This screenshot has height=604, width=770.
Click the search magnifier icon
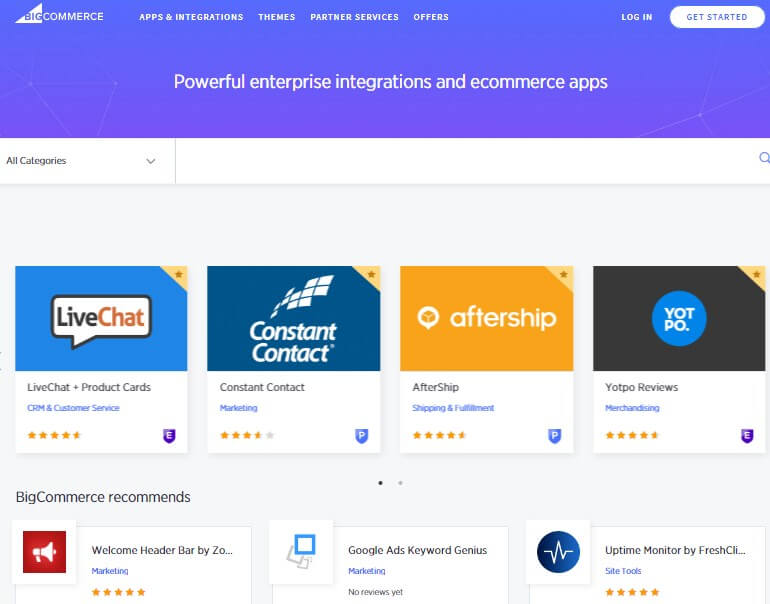[x=764, y=158]
